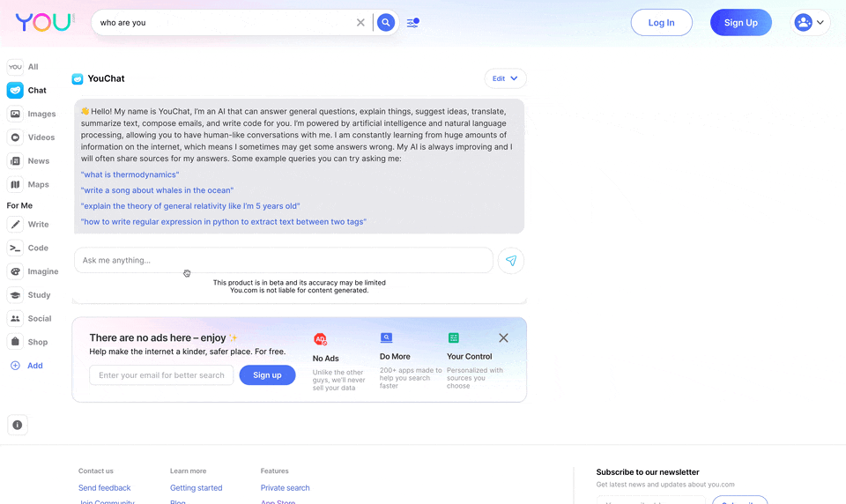Click the email entry field in banner
Screen dimensions: 846x504
coord(161,375)
